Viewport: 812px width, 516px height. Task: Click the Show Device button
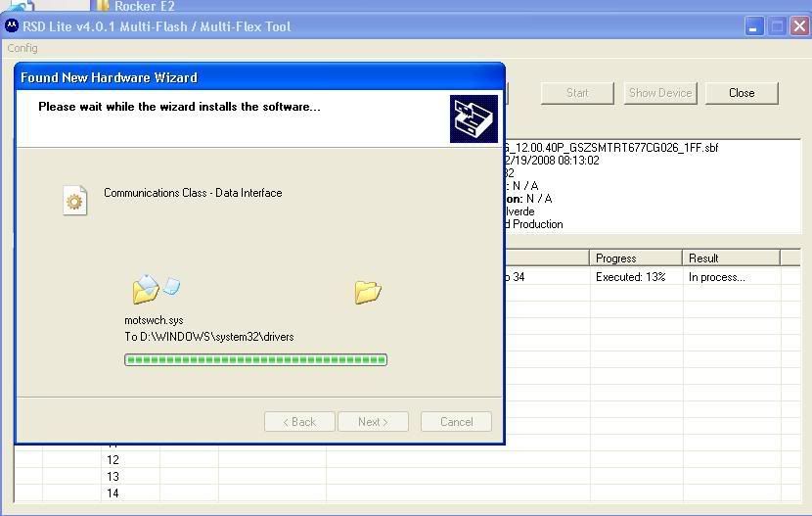click(x=660, y=93)
